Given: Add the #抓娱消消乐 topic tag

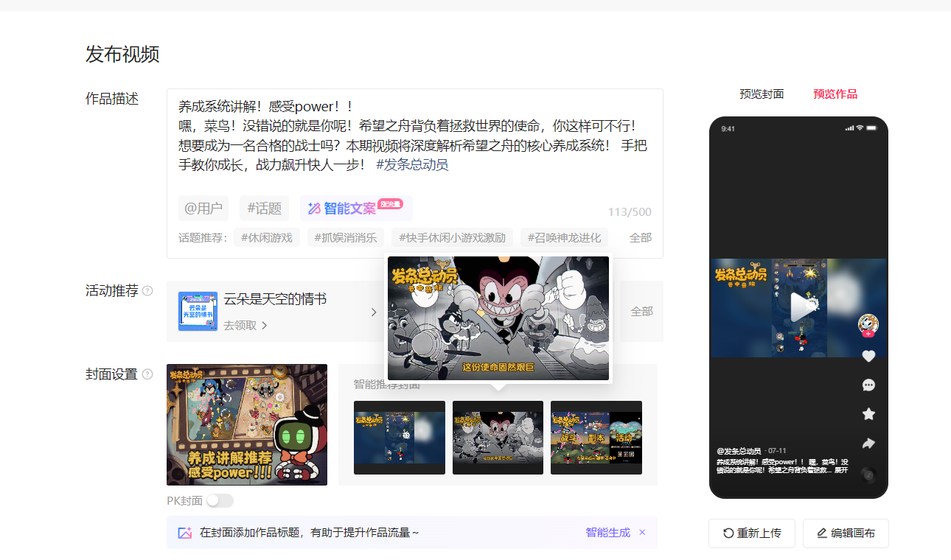Looking at the screenshot, I should 346,238.
